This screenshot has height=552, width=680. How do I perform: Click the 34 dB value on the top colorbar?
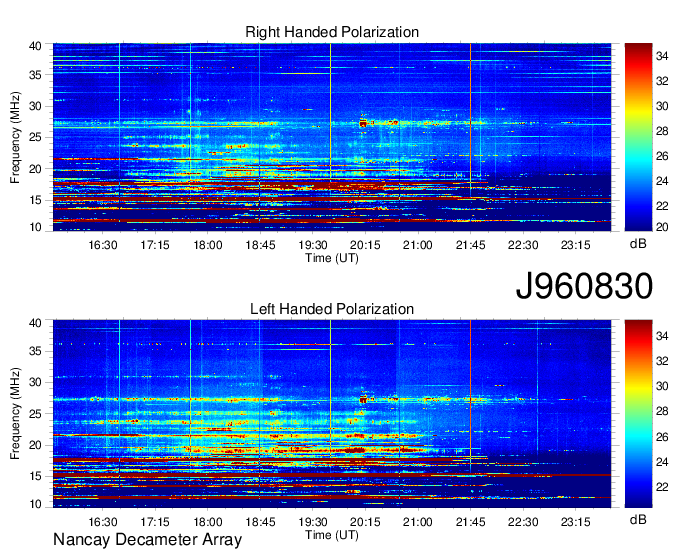click(x=662, y=56)
